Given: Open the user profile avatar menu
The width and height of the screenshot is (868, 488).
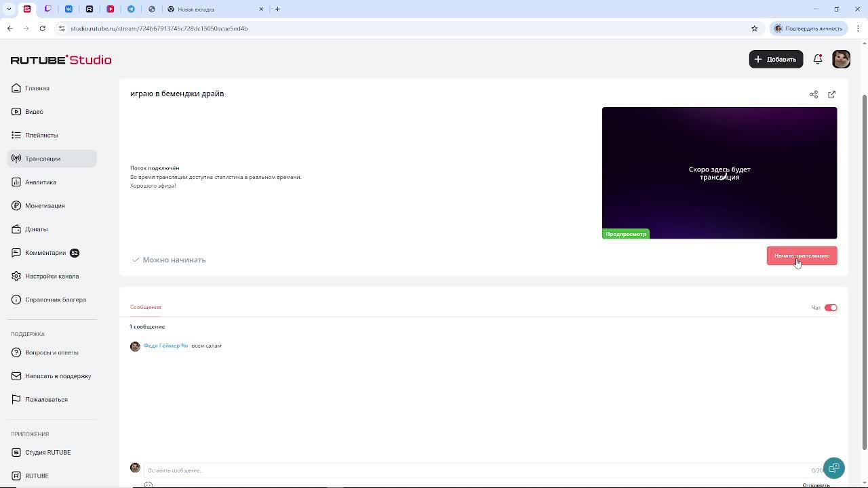Looking at the screenshot, I should coord(841,59).
